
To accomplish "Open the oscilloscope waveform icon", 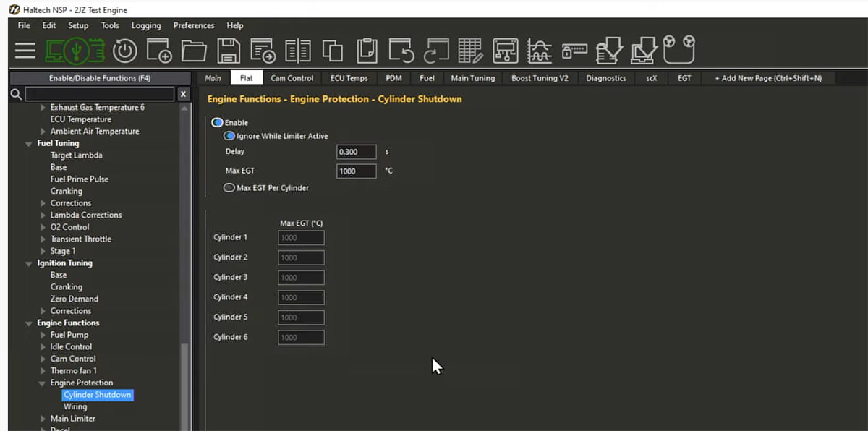I will coord(540,51).
